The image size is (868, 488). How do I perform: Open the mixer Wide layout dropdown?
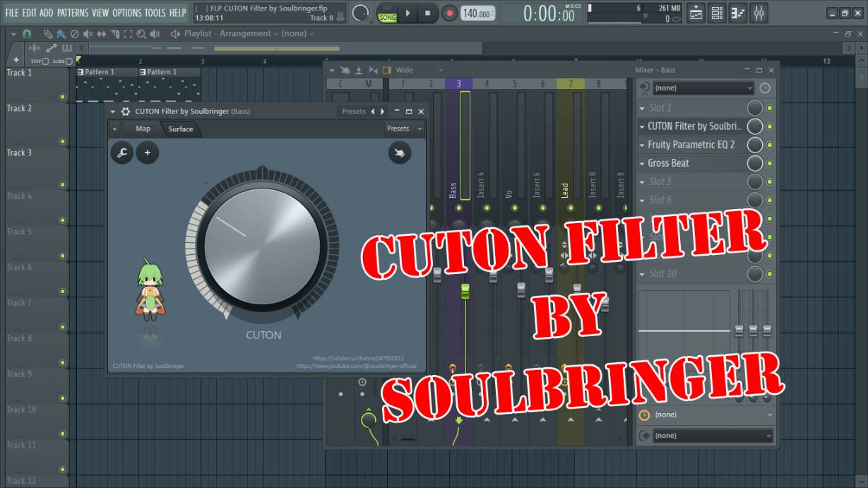click(419, 70)
